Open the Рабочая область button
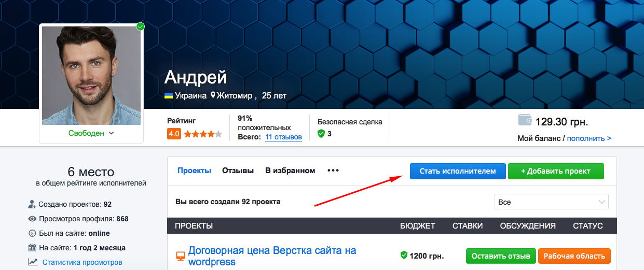The height and width of the screenshot is (270, 644). [574, 256]
